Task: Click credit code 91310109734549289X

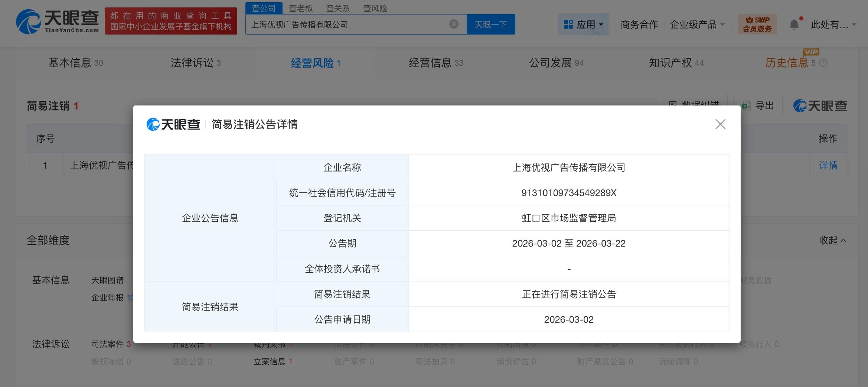Action: click(x=569, y=193)
